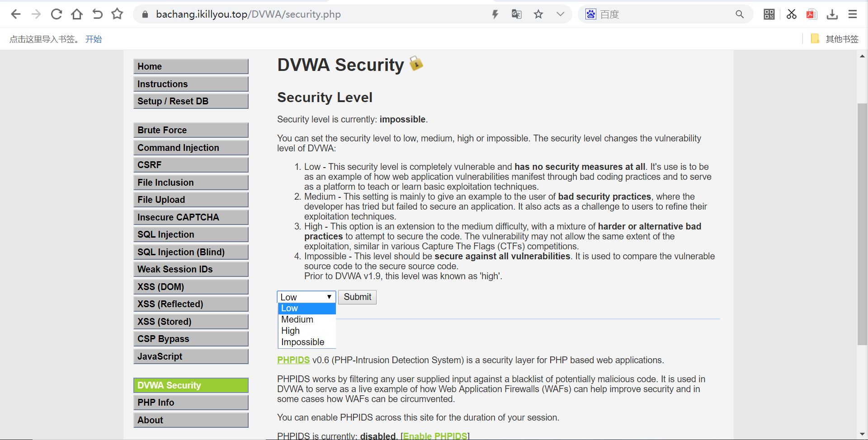Toggle the security level dropdown
The height and width of the screenshot is (440, 868).
(307, 297)
